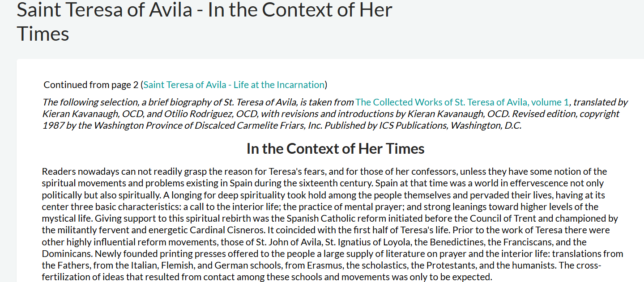This screenshot has width=644, height=282.
Task: Click the opening words 'Readers nowadays can not readily grasp'
Action: pyautogui.click(x=114, y=172)
